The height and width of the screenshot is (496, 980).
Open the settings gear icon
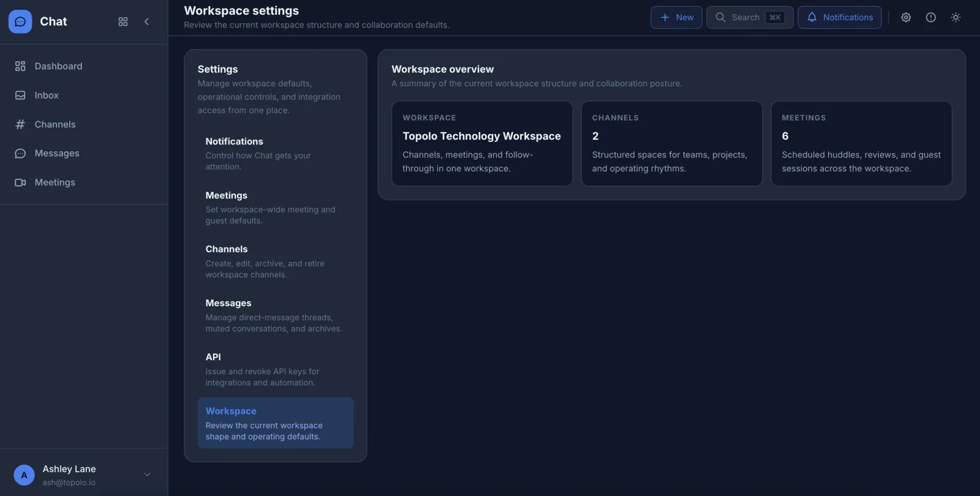[906, 18]
